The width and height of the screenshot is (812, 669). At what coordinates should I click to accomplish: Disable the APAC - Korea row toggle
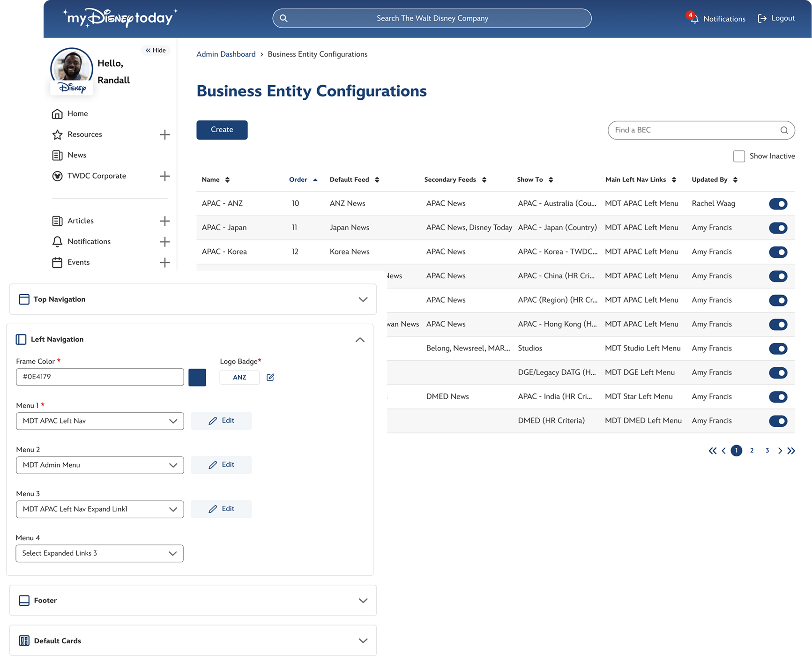[x=778, y=252]
